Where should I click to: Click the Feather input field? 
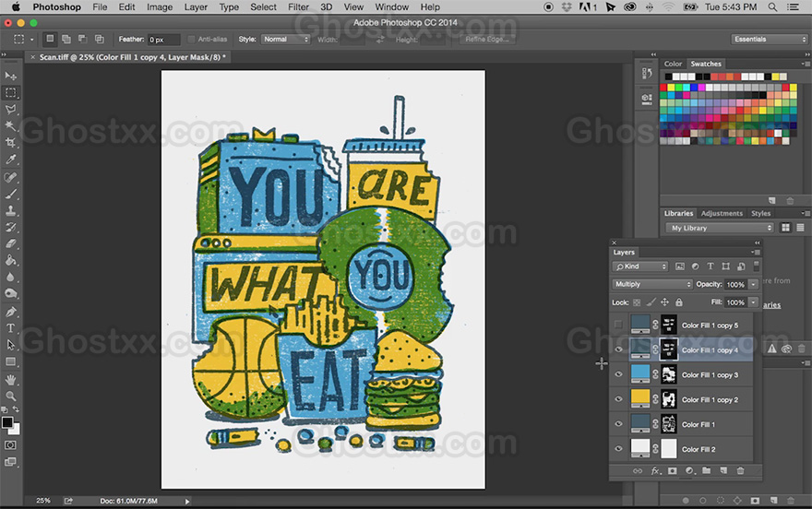tap(163, 40)
